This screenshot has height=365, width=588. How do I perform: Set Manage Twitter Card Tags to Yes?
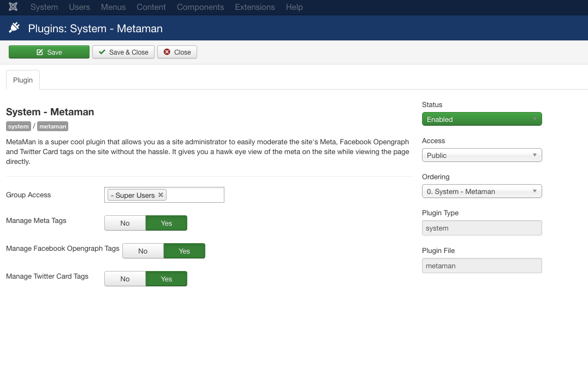(x=167, y=279)
